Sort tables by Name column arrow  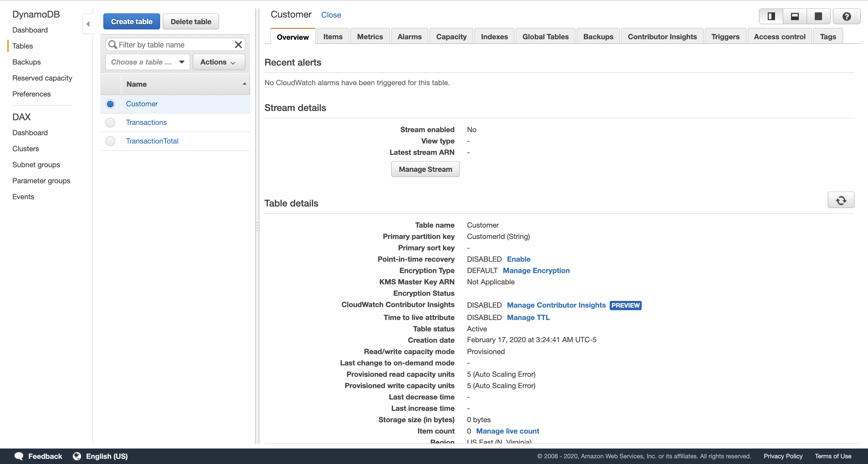[244, 84]
